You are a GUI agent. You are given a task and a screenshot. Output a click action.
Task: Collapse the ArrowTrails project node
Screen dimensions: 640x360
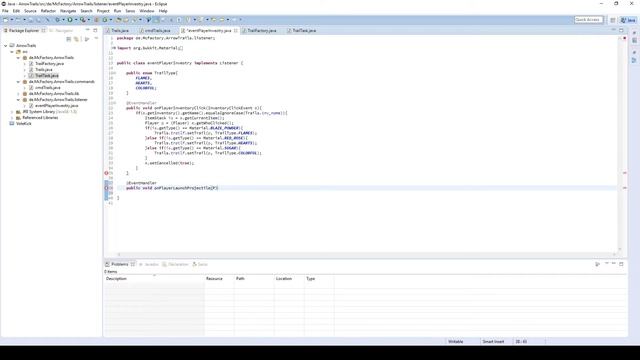(6, 46)
